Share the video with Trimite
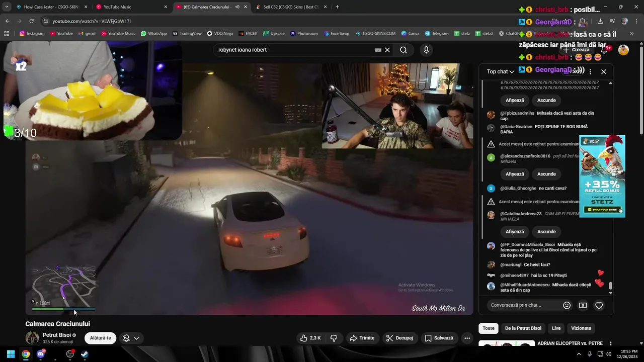This screenshot has height=362, width=644. [x=362, y=338]
